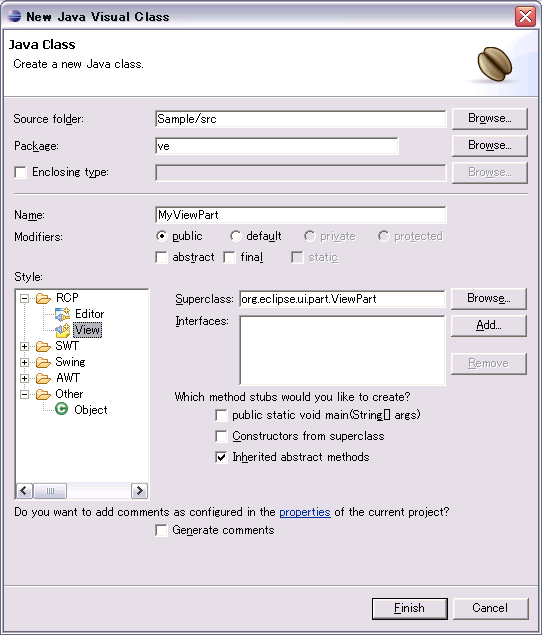Click Browse next to Superclass field
Viewport: 542px width, 635px height.
pyautogui.click(x=489, y=298)
